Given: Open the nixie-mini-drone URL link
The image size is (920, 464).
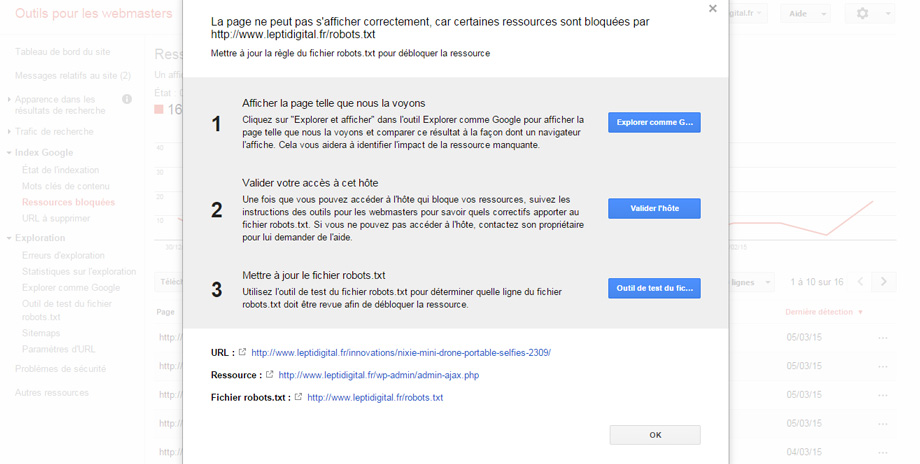Looking at the screenshot, I should pos(401,353).
